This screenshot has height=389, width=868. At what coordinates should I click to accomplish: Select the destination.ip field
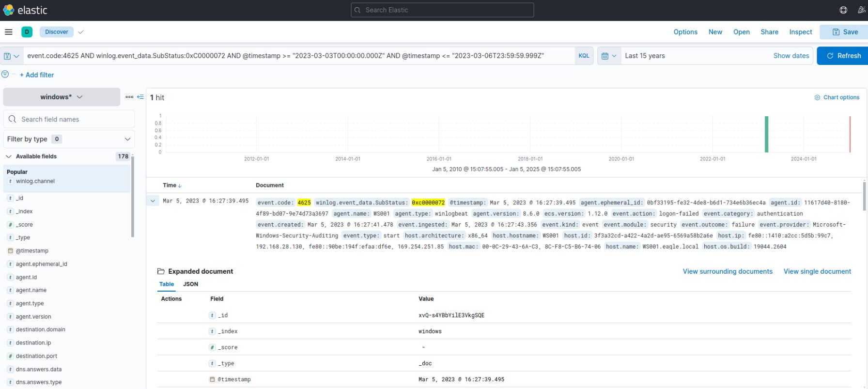[x=33, y=342]
